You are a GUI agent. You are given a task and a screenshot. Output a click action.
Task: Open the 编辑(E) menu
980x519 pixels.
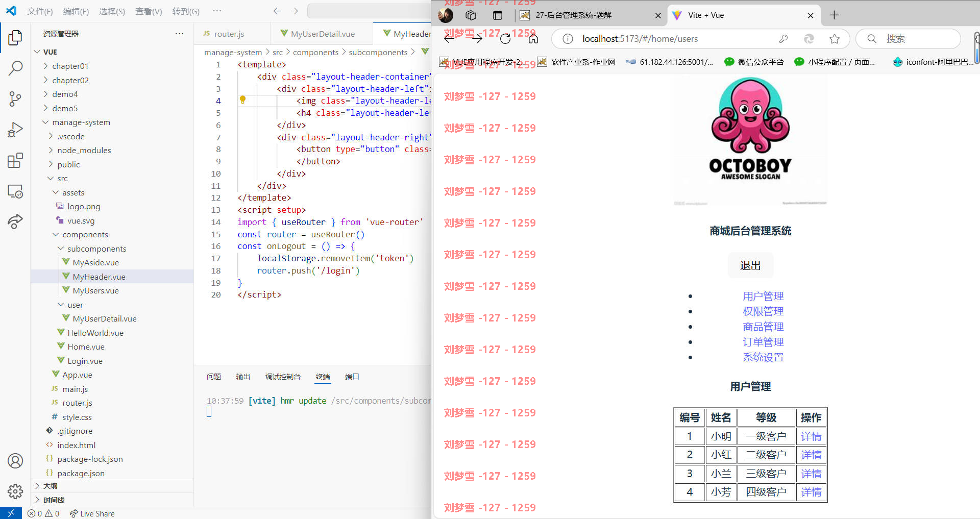[x=76, y=11]
